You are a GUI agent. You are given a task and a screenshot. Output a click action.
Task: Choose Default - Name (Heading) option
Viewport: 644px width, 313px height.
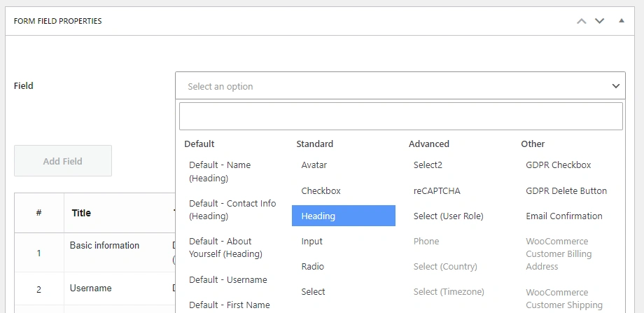tap(220, 172)
